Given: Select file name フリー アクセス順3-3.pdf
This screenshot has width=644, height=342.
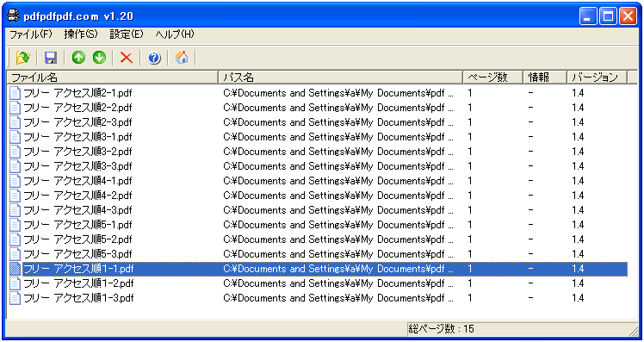Looking at the screenshot, I should tap(77, 166).
